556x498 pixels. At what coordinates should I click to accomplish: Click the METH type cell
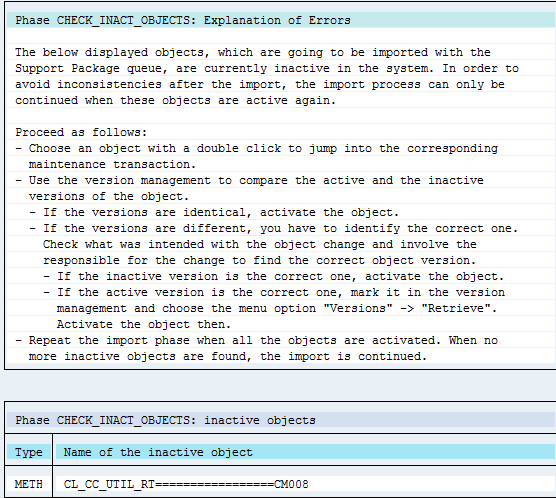click(28, 484)
